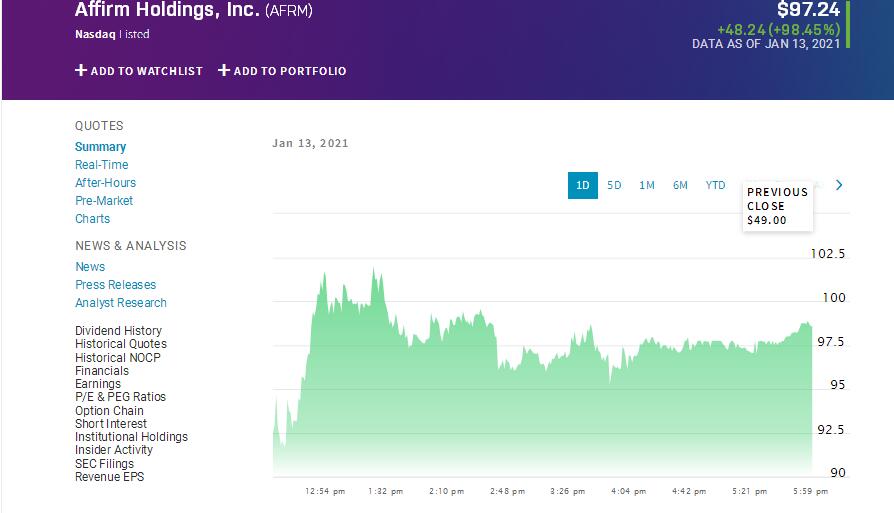Open the Summary quotes link
894x513 pixels.
click(x=100, y=147)
